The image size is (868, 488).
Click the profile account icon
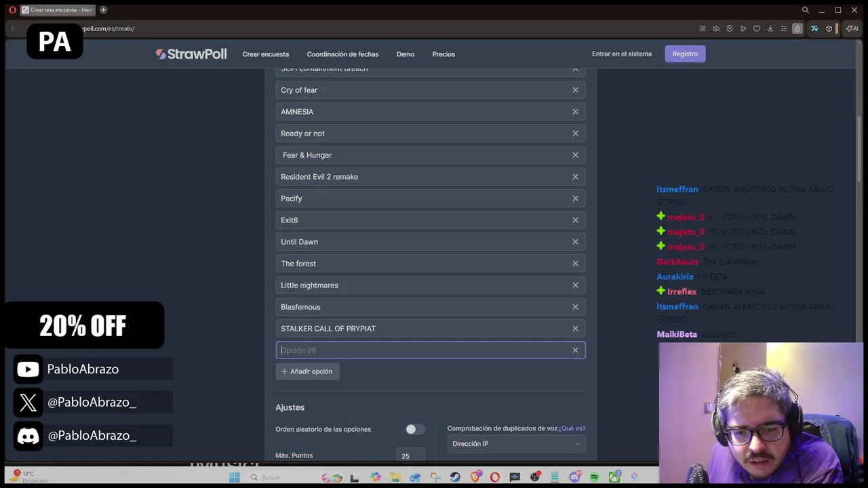click(x=797, y=28)
